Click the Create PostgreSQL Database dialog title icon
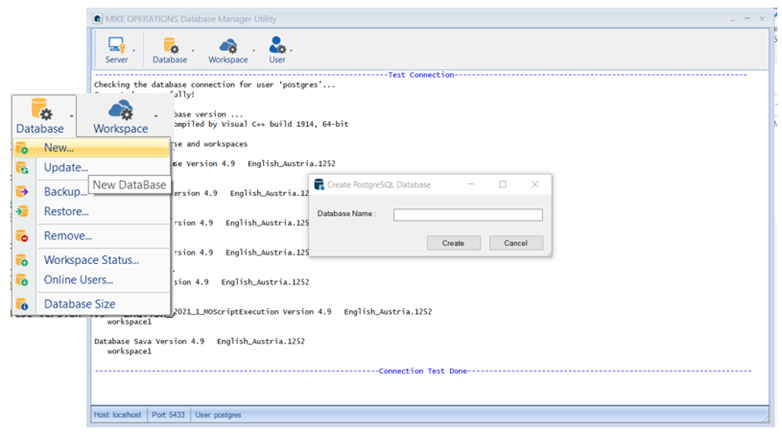782x433 pixels. click(x=319, y=185)
